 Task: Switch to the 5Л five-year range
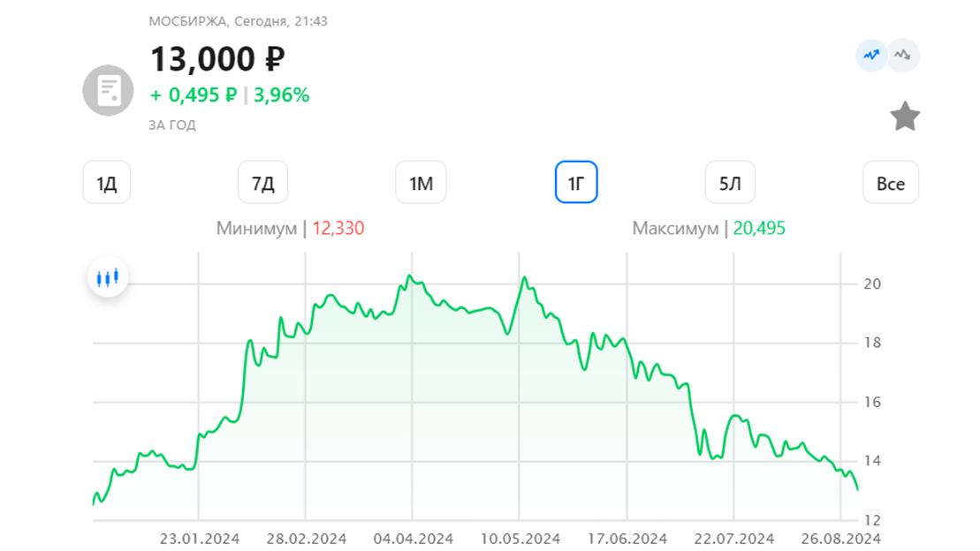tap(730, 183)
